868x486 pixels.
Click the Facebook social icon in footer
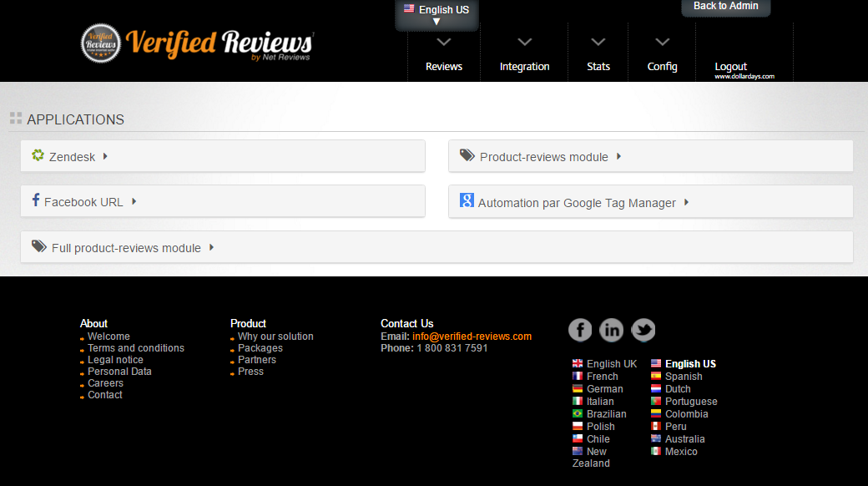point(580,330)
